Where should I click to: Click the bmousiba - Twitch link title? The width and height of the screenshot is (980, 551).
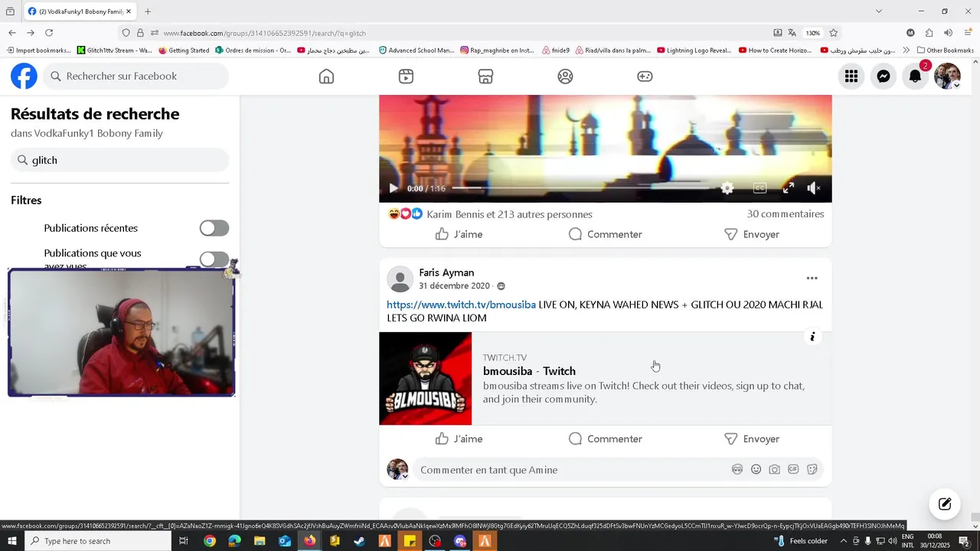point(529,371)
